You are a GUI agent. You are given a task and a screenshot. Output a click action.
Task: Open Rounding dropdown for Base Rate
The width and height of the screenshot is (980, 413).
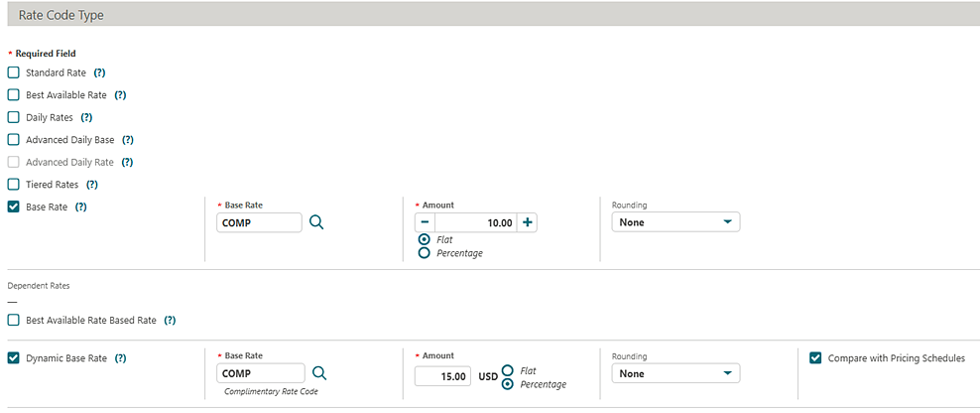(675, 222)
